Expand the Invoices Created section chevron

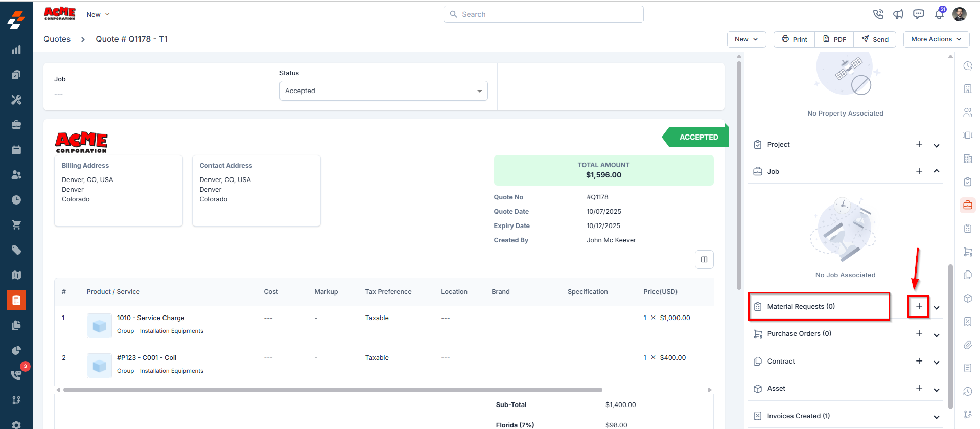click(936, 417)
